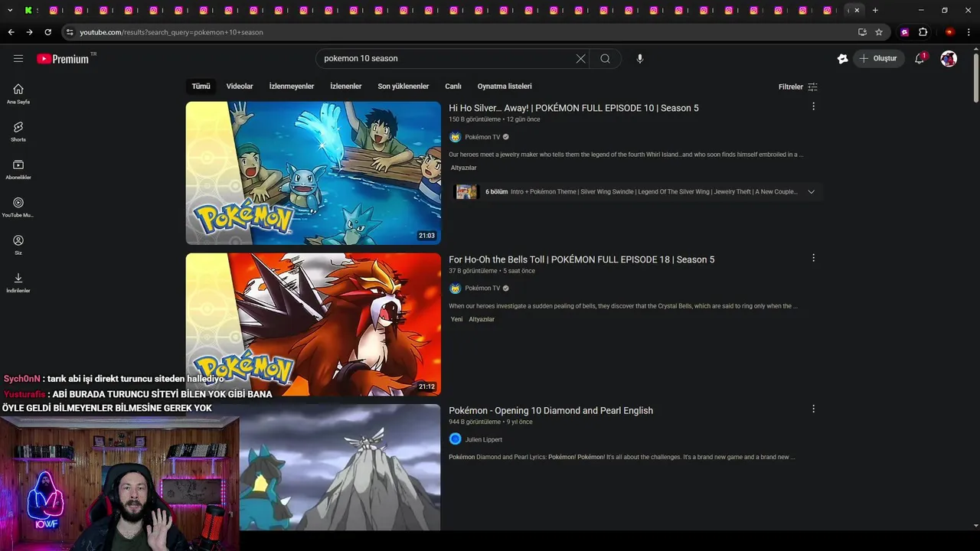This screenshot has height=551, width=980.
Task: Select the İzlenenler filter chip
Action: [346, 86]
